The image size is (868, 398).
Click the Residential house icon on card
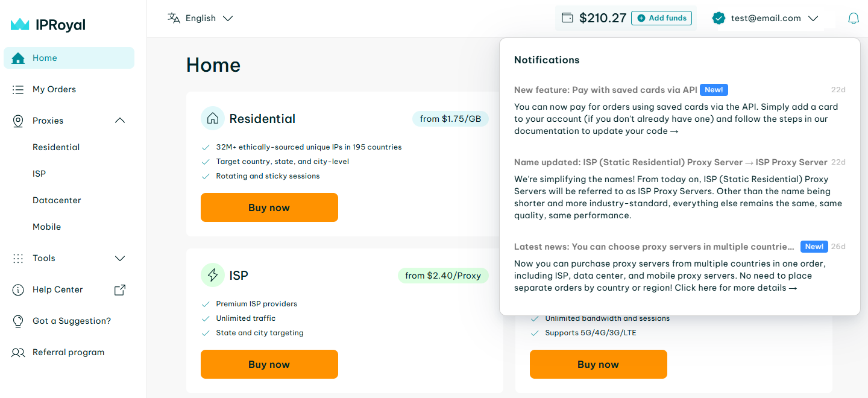tap(213, 119)
